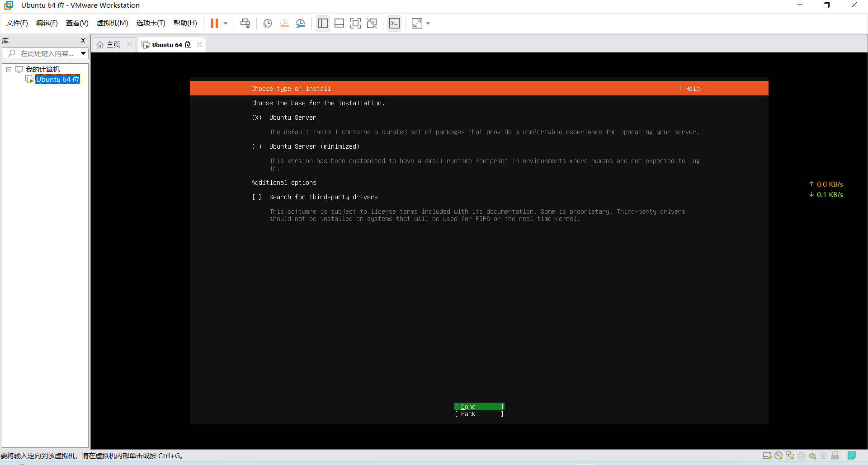
Task: Open the message log note icon
Action: 852,456
